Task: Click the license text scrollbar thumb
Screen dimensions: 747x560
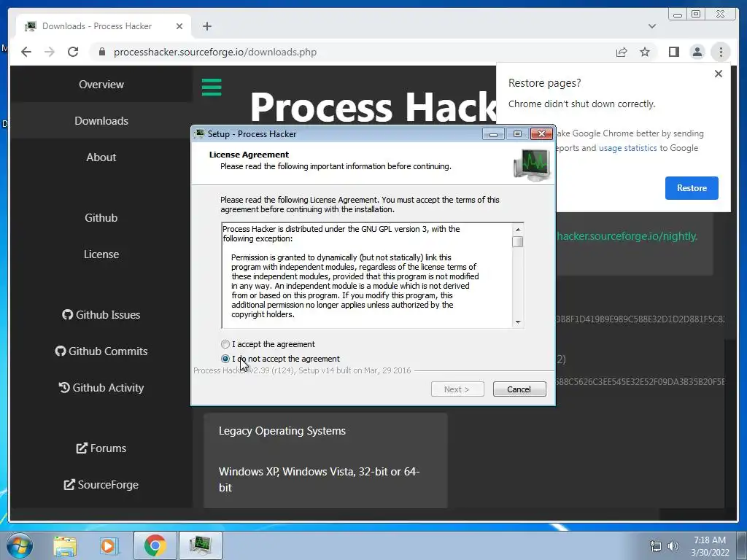Action: click(517, 241)
